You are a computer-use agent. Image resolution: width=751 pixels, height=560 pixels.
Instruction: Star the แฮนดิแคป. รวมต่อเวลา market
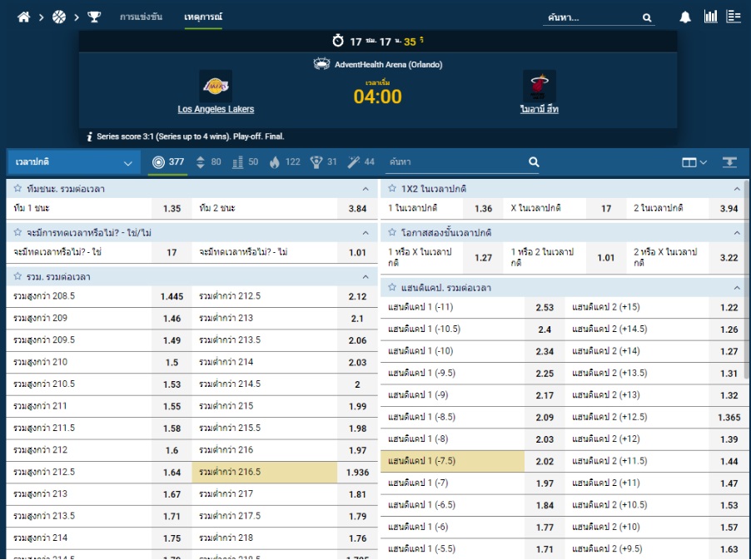click(392, 288)
